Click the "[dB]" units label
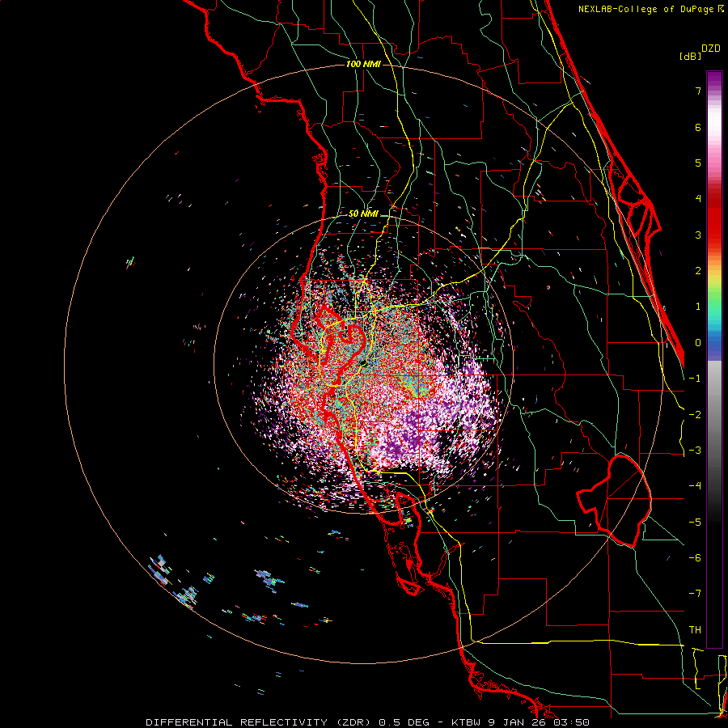 pos(690,56)
